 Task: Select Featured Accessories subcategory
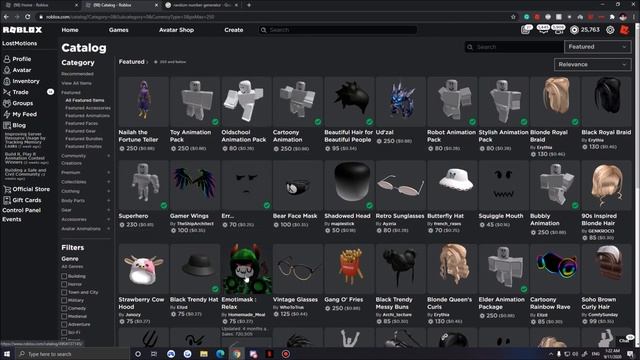[88, 108]
